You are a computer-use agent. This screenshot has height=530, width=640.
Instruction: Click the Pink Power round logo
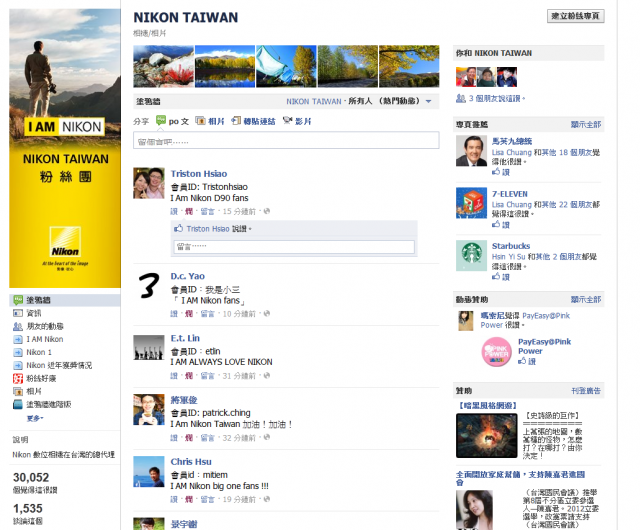pyautogui.click(x=496, y=352)
